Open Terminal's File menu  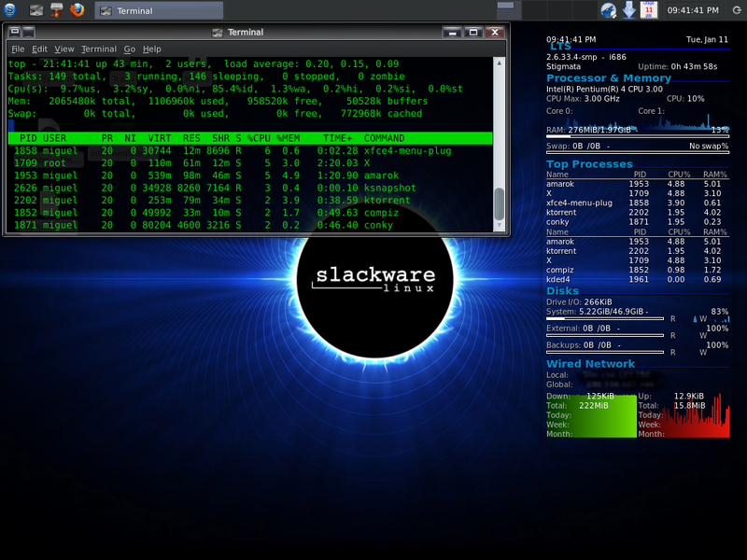pyautogui.click(x=18, y=49)
